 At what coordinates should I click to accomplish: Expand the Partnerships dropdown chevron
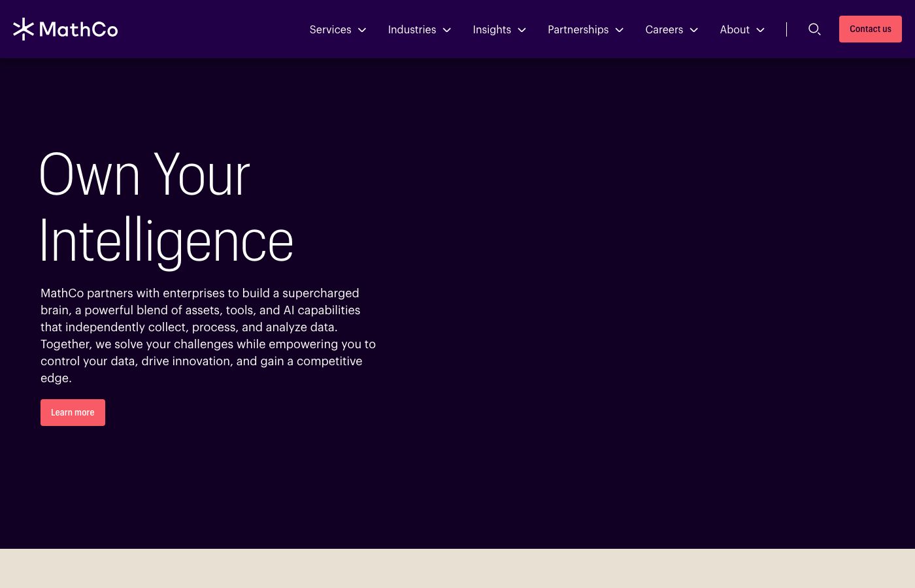pos(620,30)
